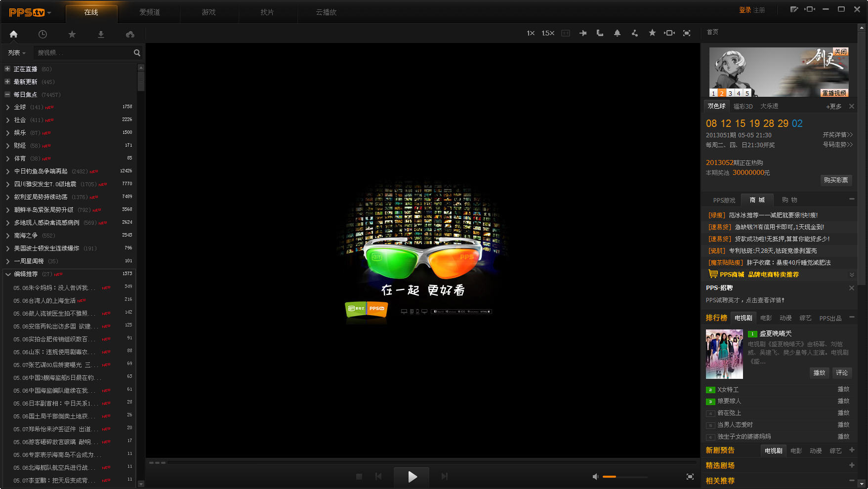The image size is (868, 489).
Task: Adjust the volume slider
Action: coord(625,477)
